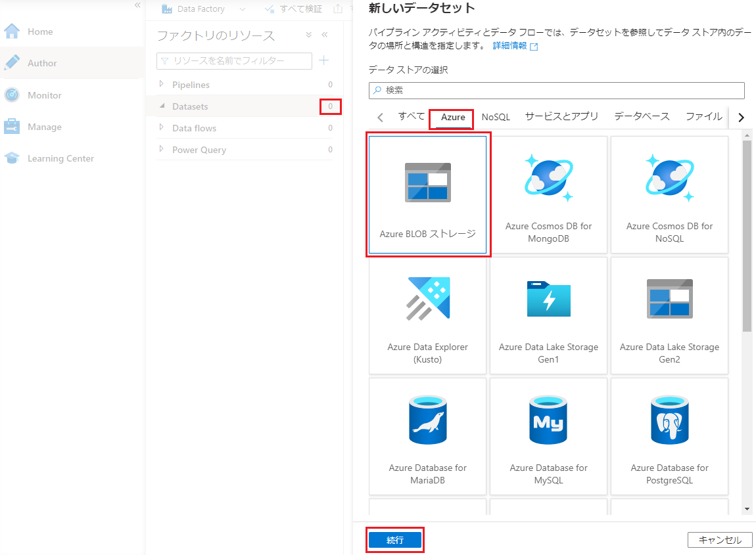756x555 pixels.
Task: Open the ファイル tab
Action: pos(704,117)
